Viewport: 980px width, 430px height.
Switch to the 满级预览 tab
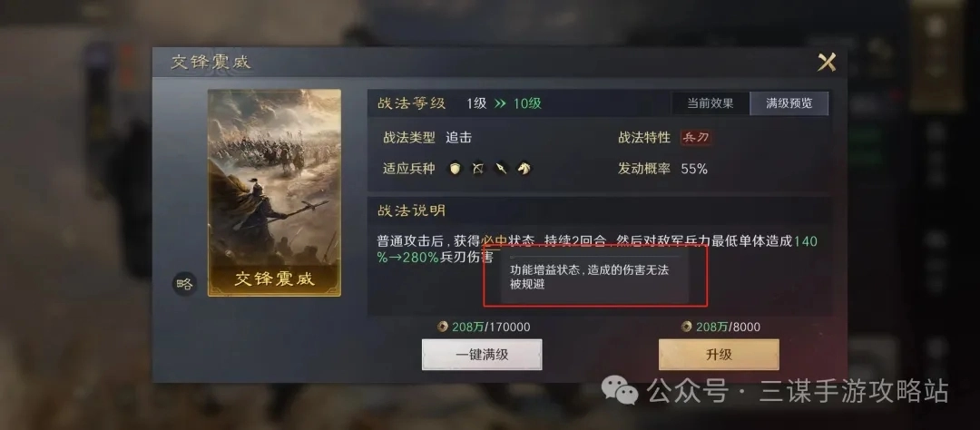tap(789, 103)
